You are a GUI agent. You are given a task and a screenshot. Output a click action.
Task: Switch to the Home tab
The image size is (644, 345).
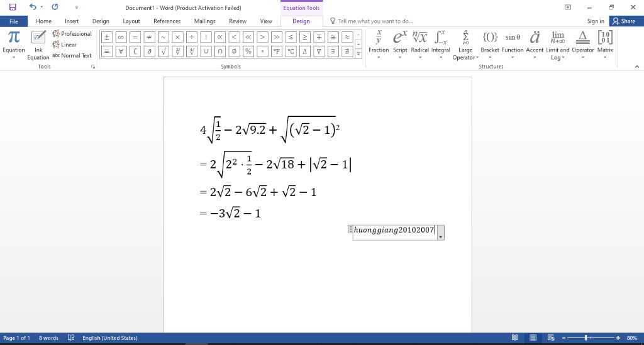click(43, 21)
